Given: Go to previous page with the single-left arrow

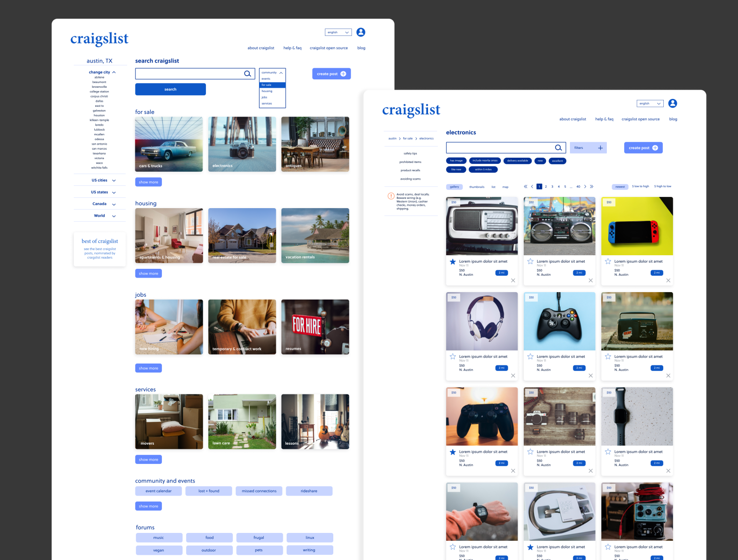Looking at the screenshot, I should pyautogui.click(x=532, y=186).
